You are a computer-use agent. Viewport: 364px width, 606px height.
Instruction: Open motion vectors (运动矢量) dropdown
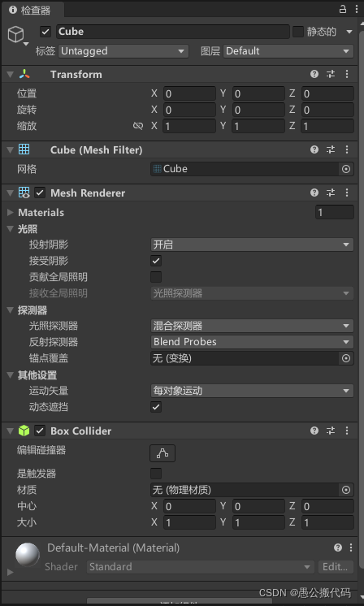point(252,391)
